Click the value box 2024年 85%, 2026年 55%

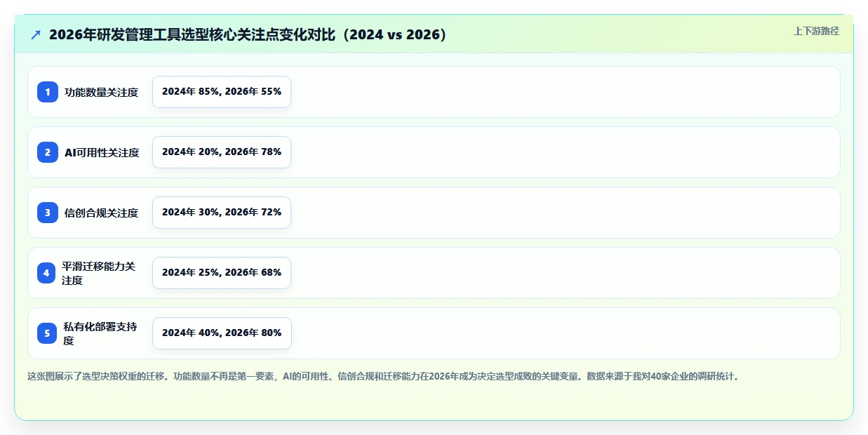tap(222, 92)
